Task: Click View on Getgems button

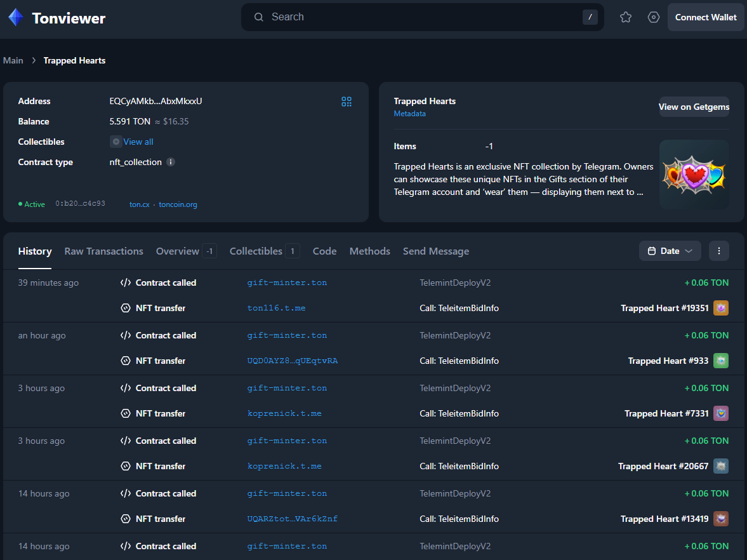Action: point(694,107)
